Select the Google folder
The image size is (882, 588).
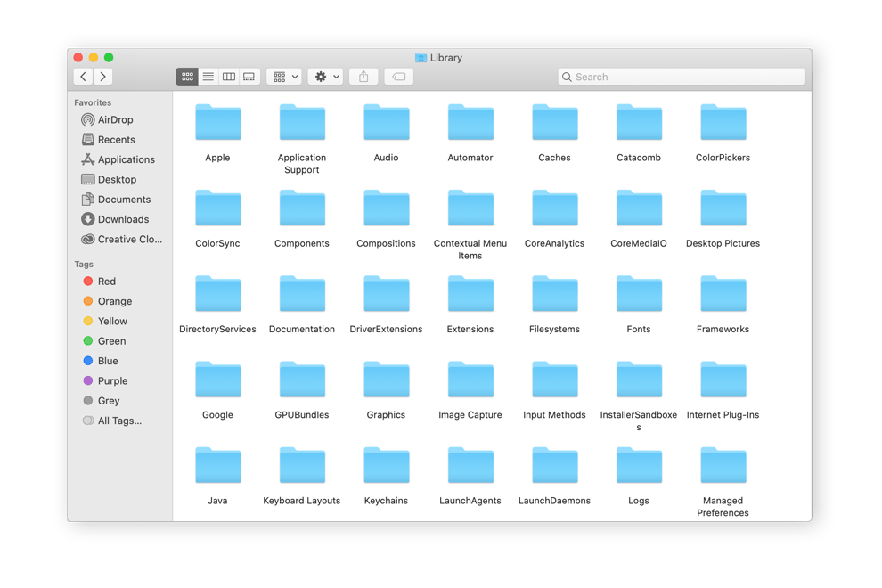[x=217, y=390]
